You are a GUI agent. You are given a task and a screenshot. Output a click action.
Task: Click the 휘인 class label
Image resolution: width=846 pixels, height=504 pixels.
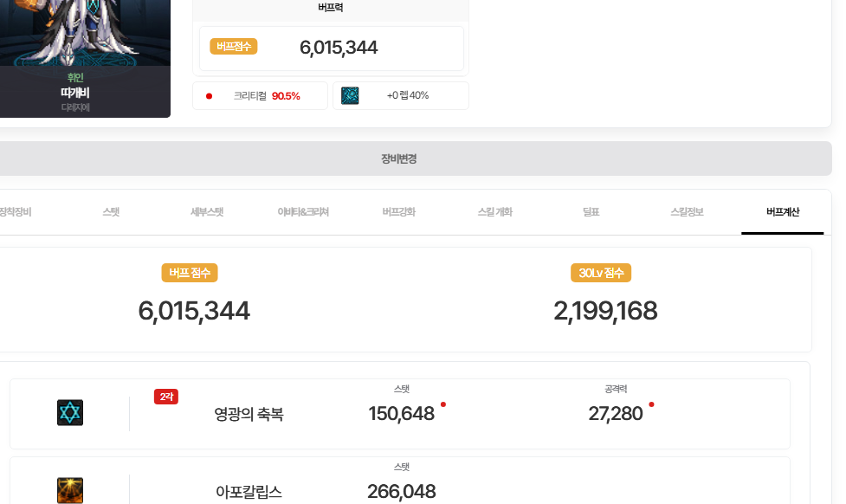pos(75,78)
